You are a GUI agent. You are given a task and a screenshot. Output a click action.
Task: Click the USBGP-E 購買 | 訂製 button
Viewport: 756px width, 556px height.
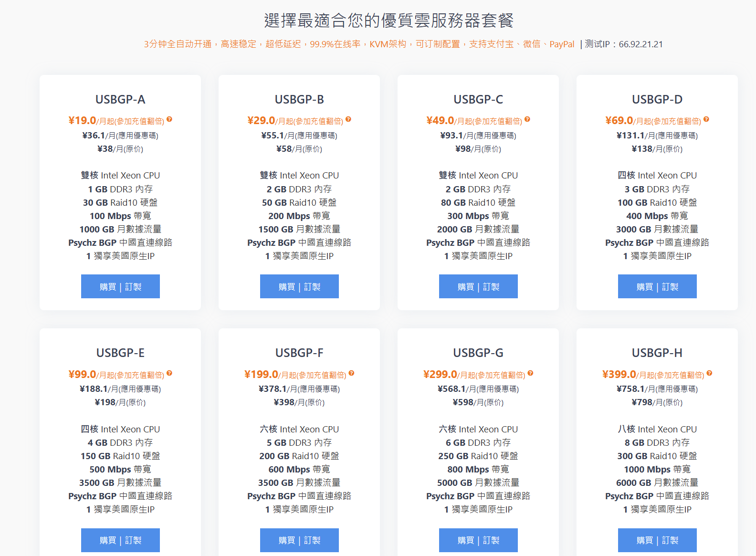(120, 540)
